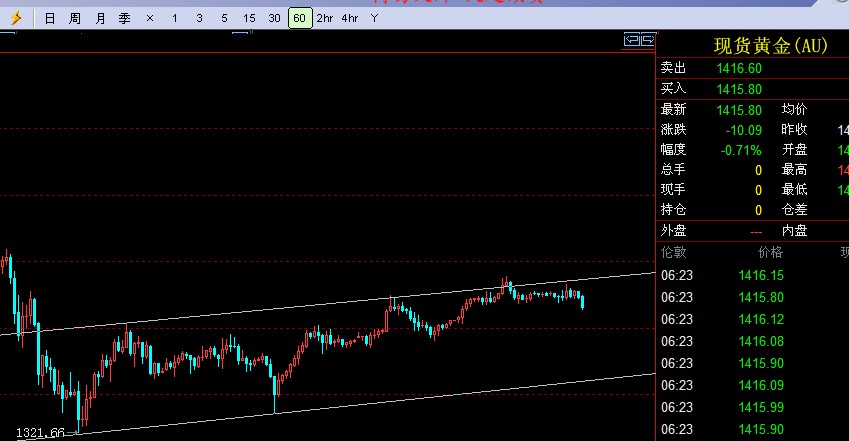
Task: Click the lightning bolt icon in toolbar
Action: click(16, 18)
